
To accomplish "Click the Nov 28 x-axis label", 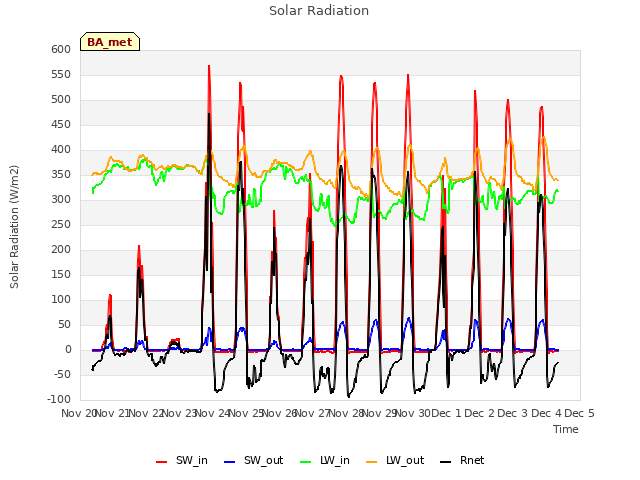I will point(346,413).
